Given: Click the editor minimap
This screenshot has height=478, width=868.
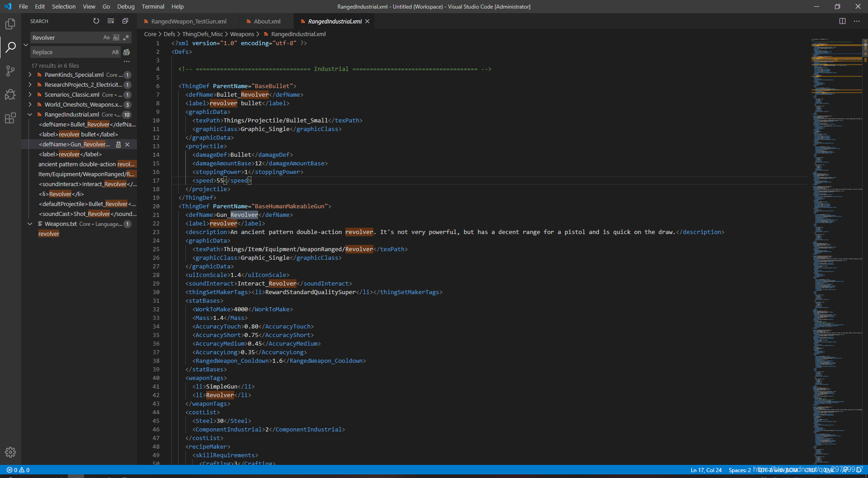Looking at the screenshot, I should point(836,251).
